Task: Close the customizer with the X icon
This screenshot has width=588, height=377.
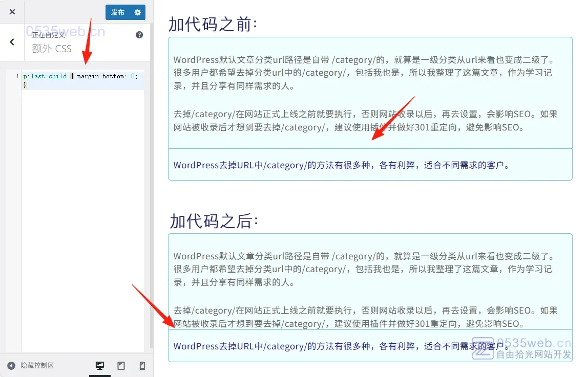Action: pyautogui.click(x=12, y=12)
